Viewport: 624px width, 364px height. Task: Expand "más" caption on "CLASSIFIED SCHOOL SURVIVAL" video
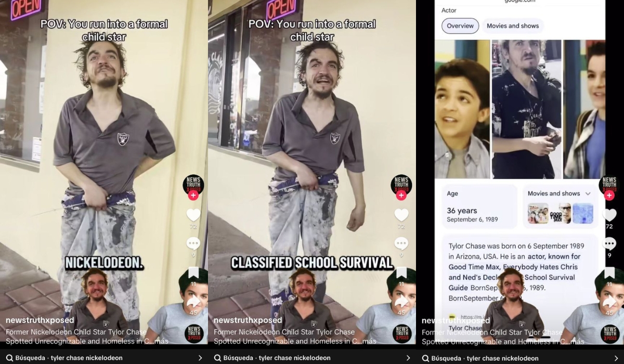point(370,342)
